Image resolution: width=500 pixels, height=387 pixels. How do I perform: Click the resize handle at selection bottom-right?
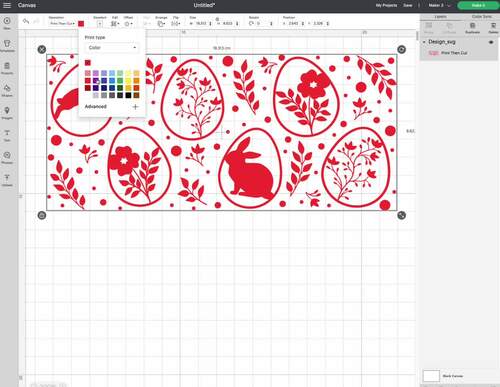[x=402, y=215]
